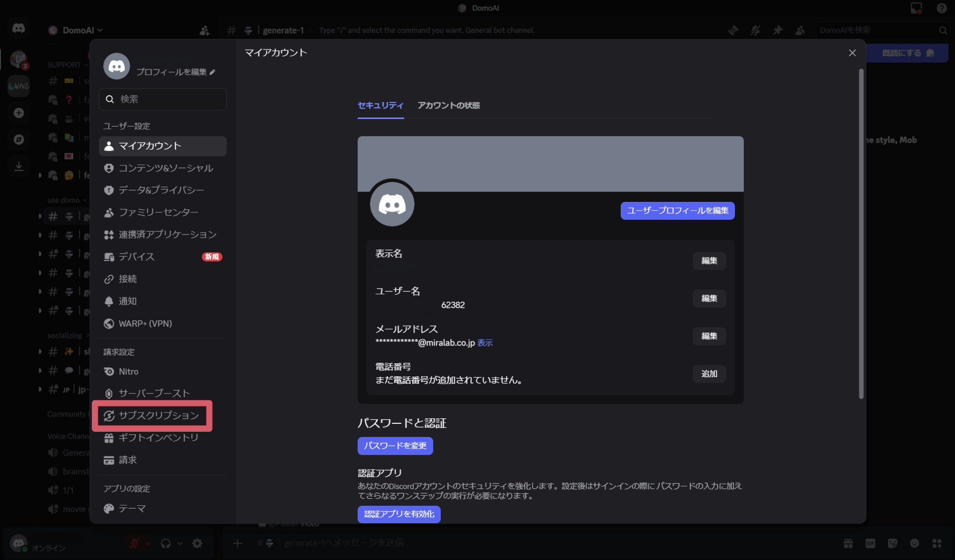Screen dimensions: 955x560
Task: Open the テーマ theme settings
Action: click(x=132, y=509)
